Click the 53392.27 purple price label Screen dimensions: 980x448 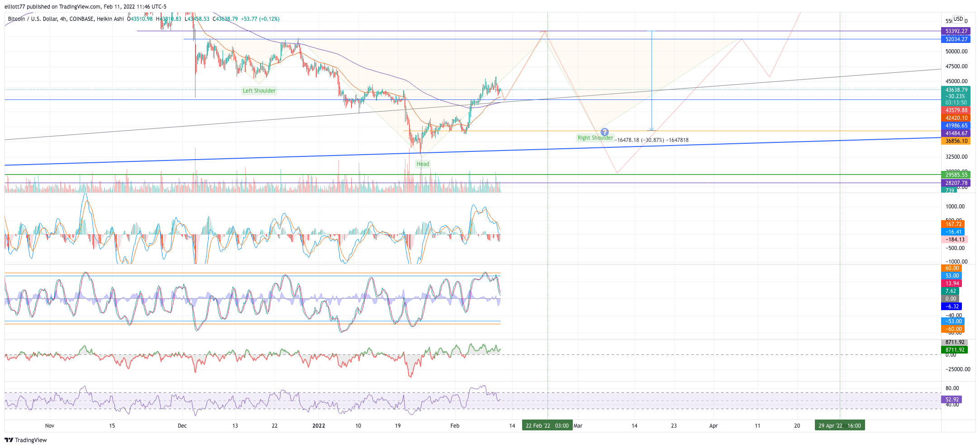click(956, 31)
